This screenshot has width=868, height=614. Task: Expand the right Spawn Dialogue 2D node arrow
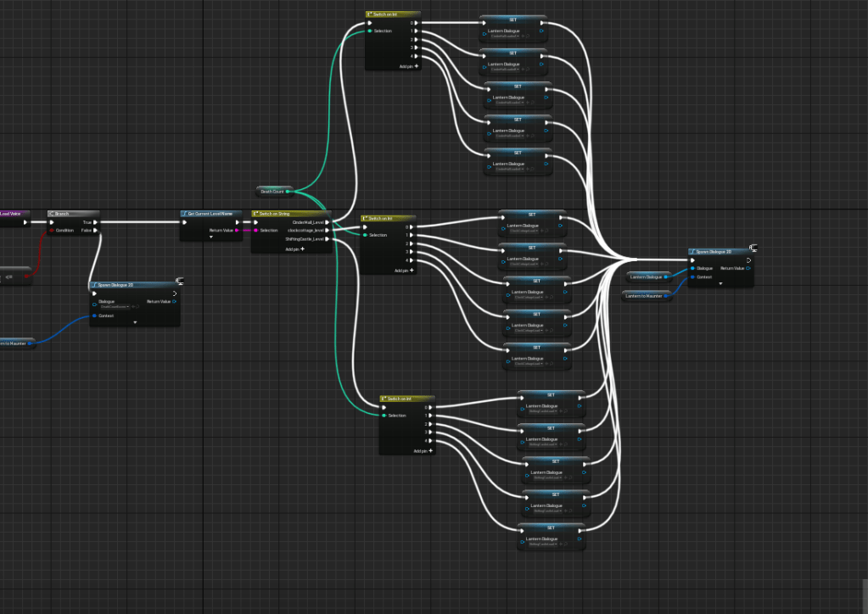(720, 283)
